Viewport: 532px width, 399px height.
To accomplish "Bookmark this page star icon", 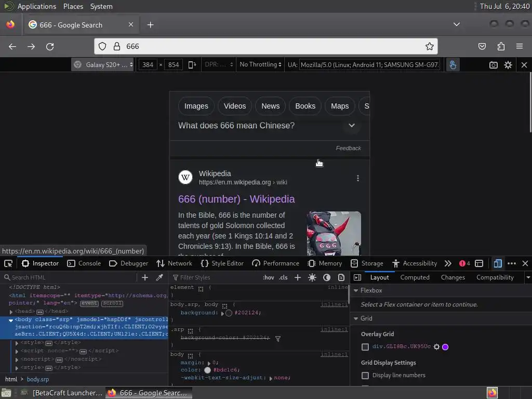I will 430,46.
